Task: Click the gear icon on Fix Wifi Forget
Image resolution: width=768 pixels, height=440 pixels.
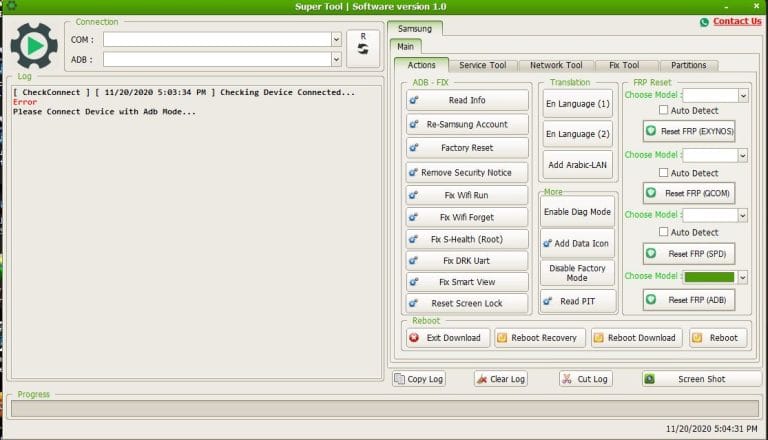Action: (x=414, y=217)
